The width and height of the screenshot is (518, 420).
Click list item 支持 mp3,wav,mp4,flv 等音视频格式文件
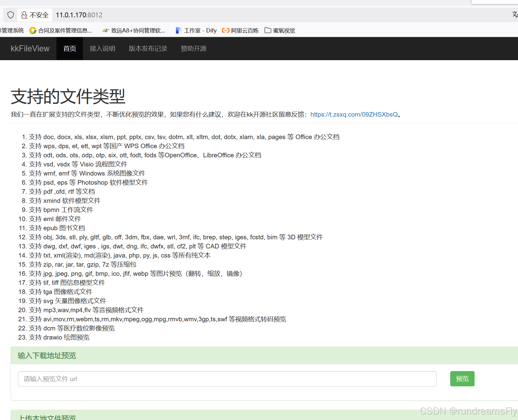coord(86,310)
